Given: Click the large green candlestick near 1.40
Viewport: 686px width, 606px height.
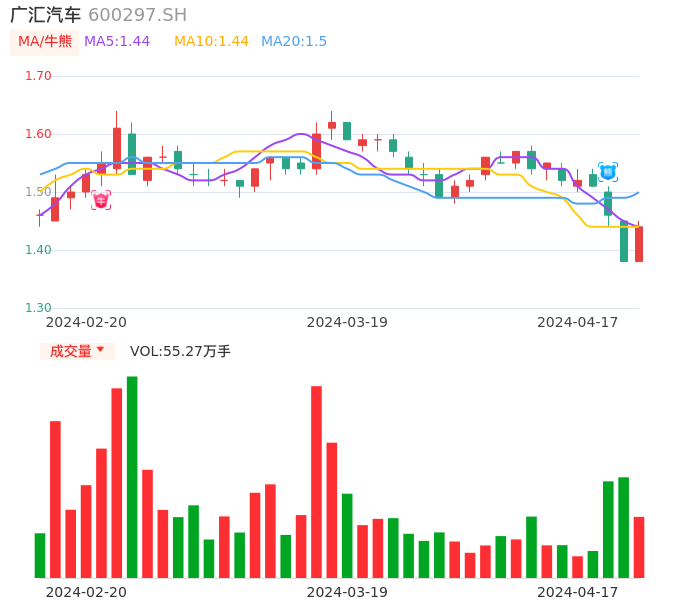Looking at the screenshot, I should point(624,242).
